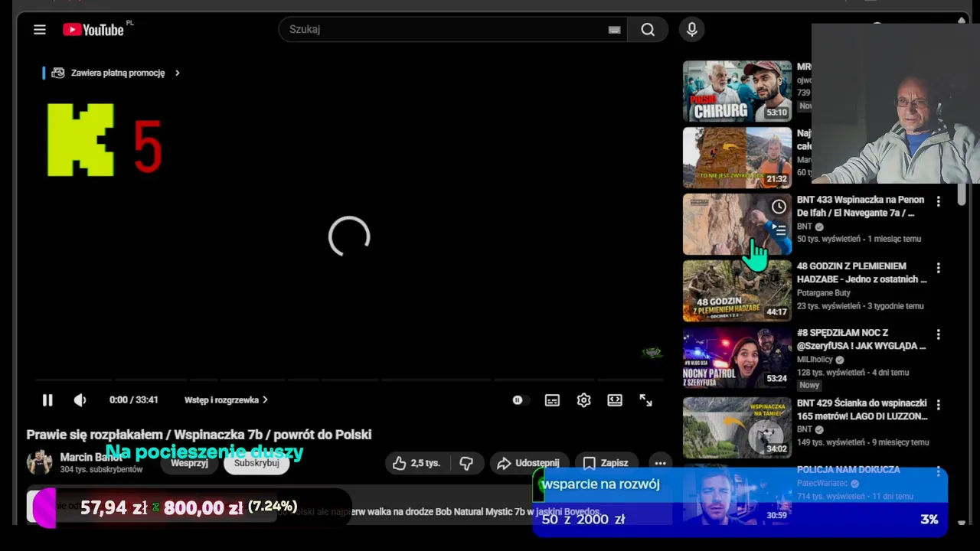Open the CHIRURG video thumbnail
This screenshot has width=980, height=551.
coord(737,91)
